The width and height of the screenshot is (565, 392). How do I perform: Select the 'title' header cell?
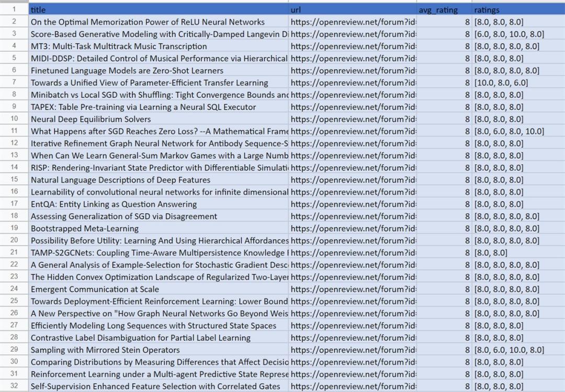[157, 9]
